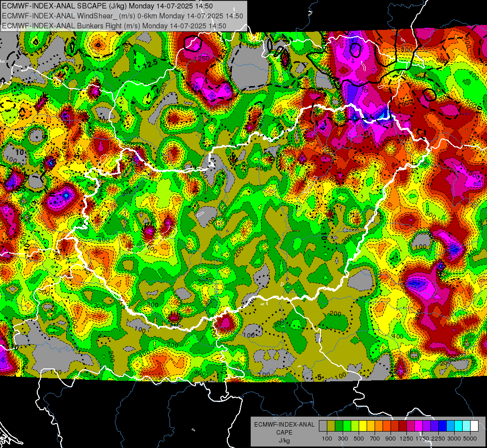
Task: Click the pale cyan swatch before 5000
Action: [x=467, y=426]
